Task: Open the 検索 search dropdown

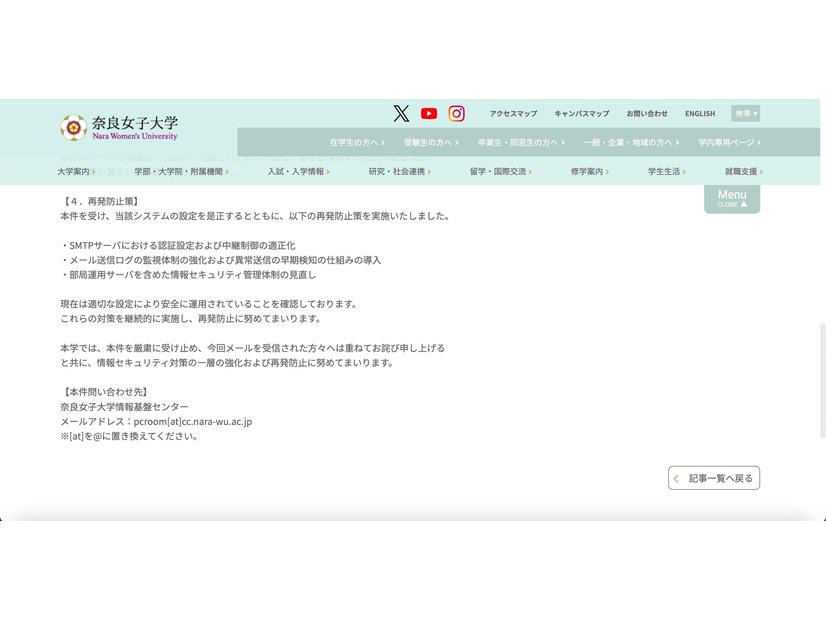Action: click(x=746, y=112)
